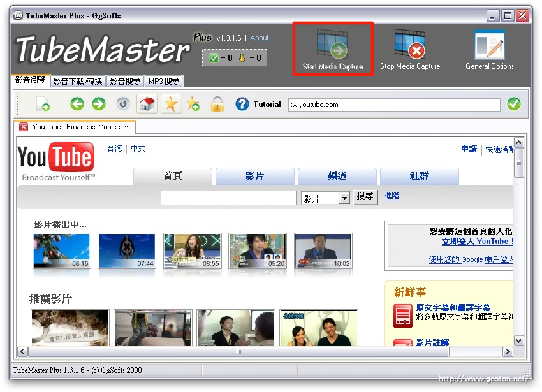Go back with the green left arrow
Viewport: 542px width, 392px height.
click(77, 104)
